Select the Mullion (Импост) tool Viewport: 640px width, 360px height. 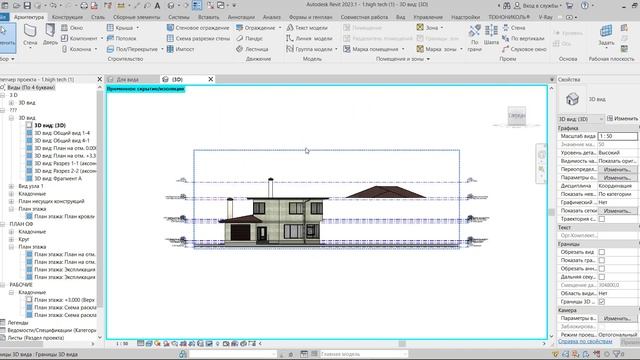[x=180, y=49]
